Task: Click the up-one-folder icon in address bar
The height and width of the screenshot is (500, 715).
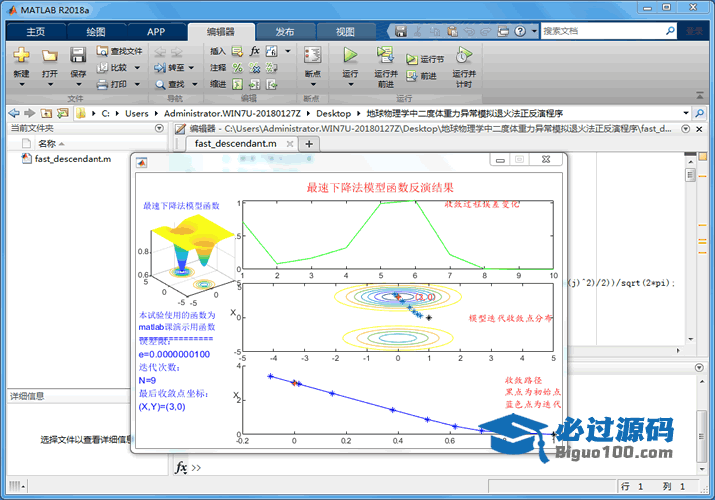Action: tap(46, 113)
